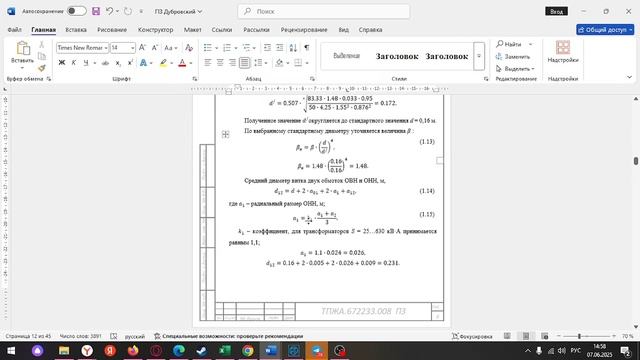Viewport: 640px width, 360px height.
Task: Center align the text
Action: [220, 62]
